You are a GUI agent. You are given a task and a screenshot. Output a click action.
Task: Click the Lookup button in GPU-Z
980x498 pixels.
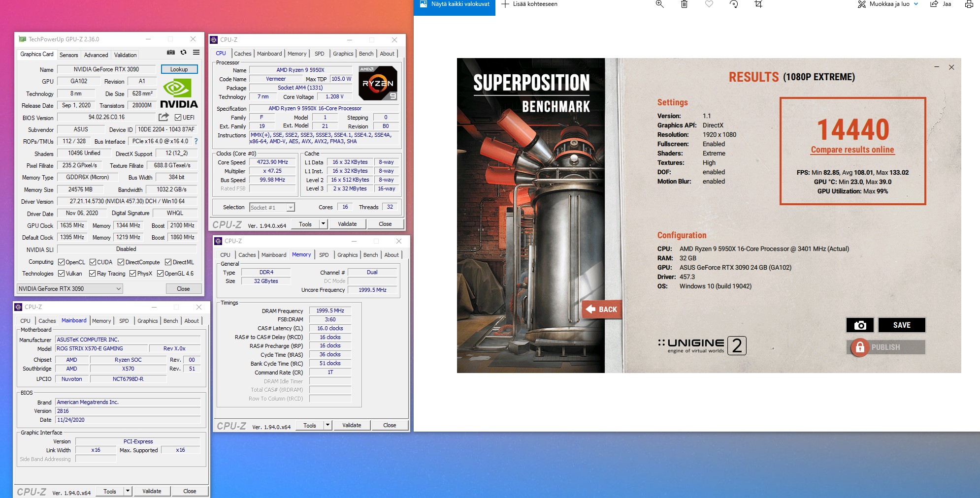(179, 69)
